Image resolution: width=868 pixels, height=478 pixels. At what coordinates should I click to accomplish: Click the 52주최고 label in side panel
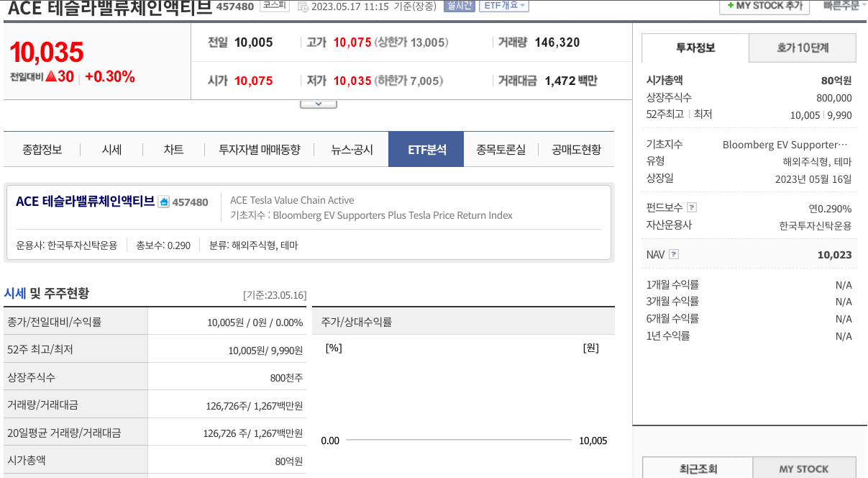point(665,114)
